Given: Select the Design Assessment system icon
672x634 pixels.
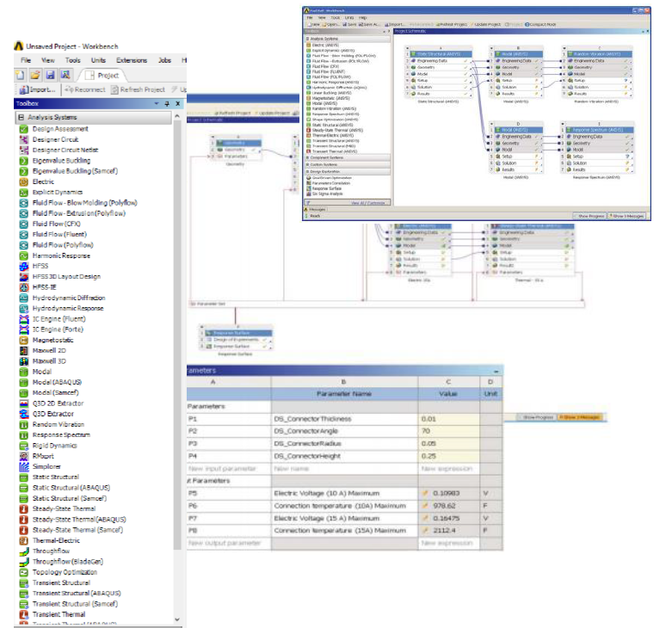Looking at the screenshot, I should [x=24, y=129].
